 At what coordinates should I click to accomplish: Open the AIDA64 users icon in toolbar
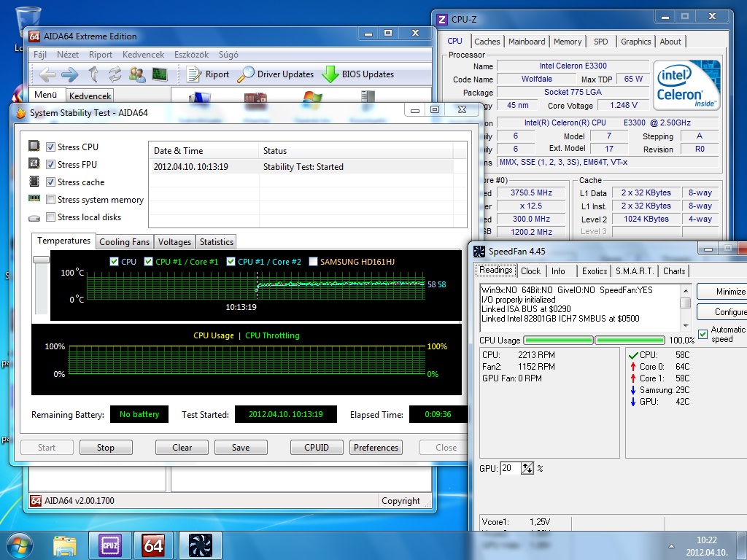click(136, 74)
